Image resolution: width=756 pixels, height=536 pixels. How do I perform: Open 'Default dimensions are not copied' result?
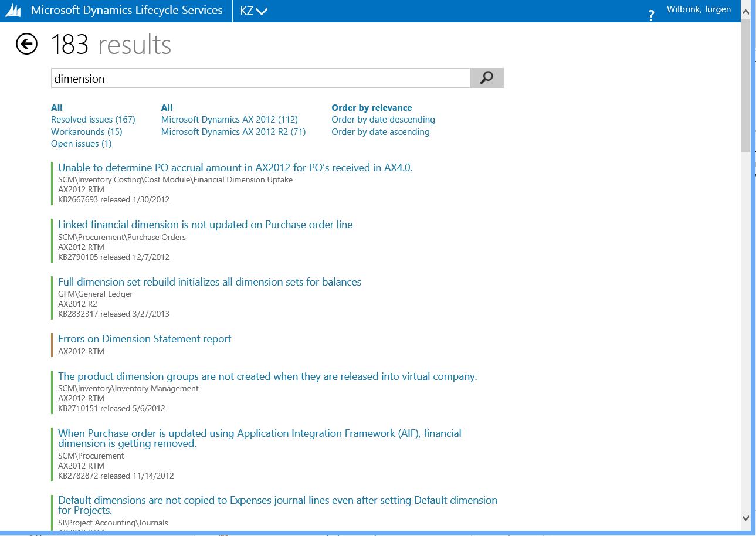coord(277,505)
